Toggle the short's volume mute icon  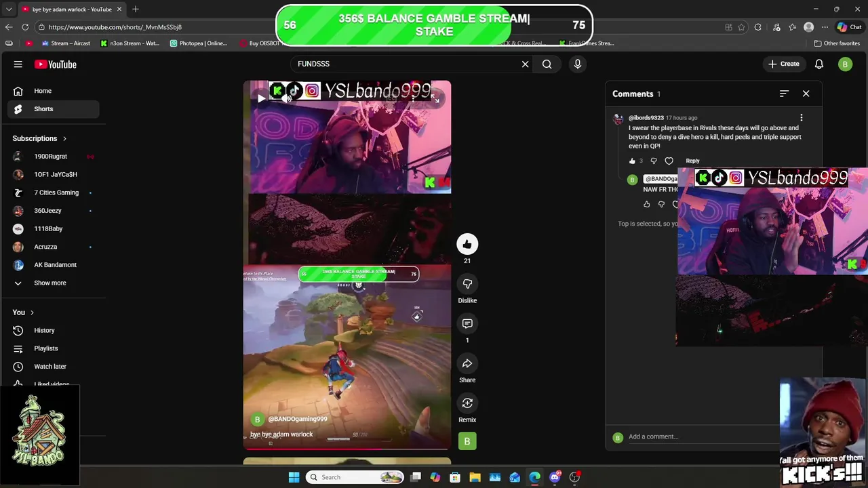point(288,98)
